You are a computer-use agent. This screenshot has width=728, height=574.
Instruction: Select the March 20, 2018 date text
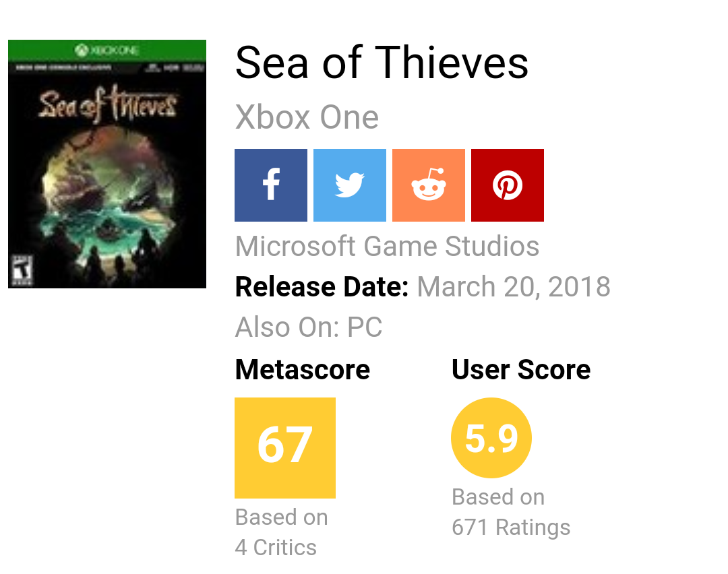514,287
